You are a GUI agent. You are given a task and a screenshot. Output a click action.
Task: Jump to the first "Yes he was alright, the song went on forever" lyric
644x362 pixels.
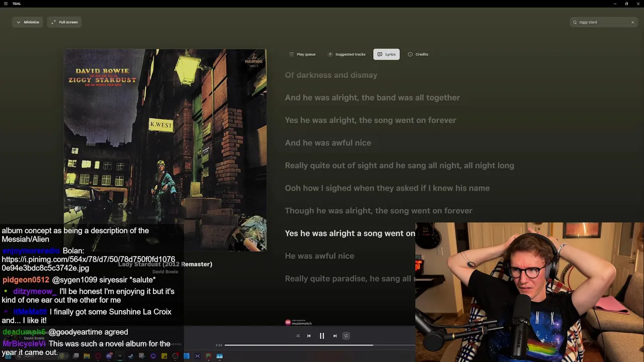[x=370, y=120]
